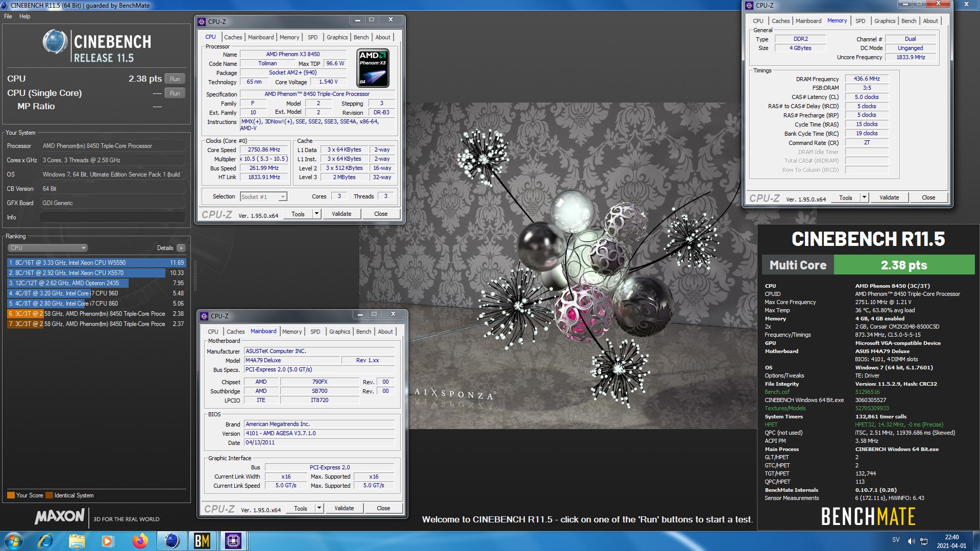Select ranking row Phenom 8450 score 2.37
Image resolution: width=980 pixels, height=551 pixels.
[x=96, y=324]
